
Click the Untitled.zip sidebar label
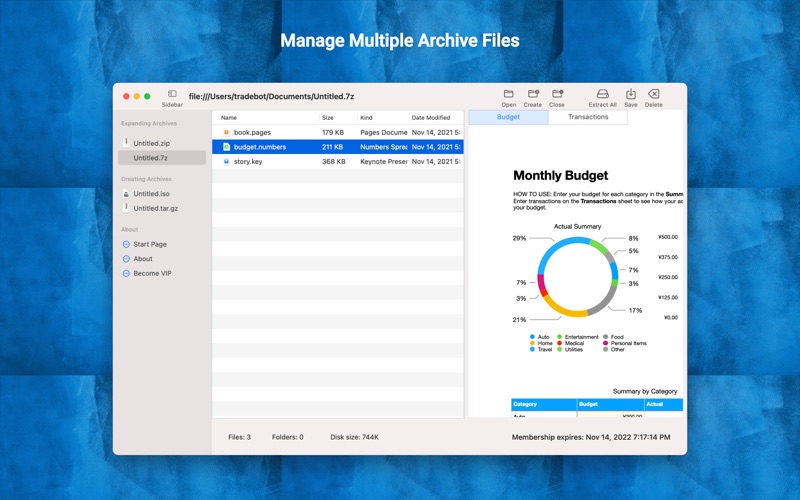(152, 143)
